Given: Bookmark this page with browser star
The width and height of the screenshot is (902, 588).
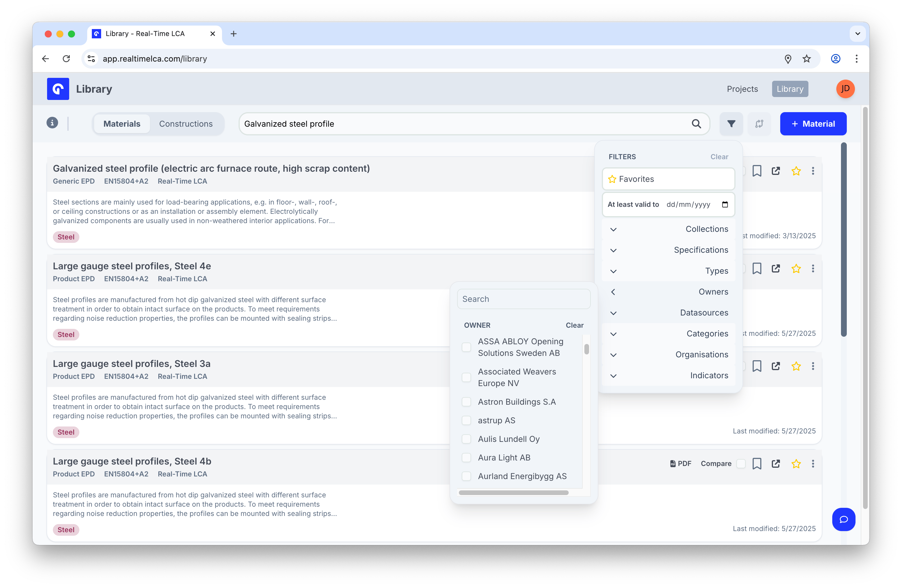Looking at the screenshot, I should click(x=806, y=59).
